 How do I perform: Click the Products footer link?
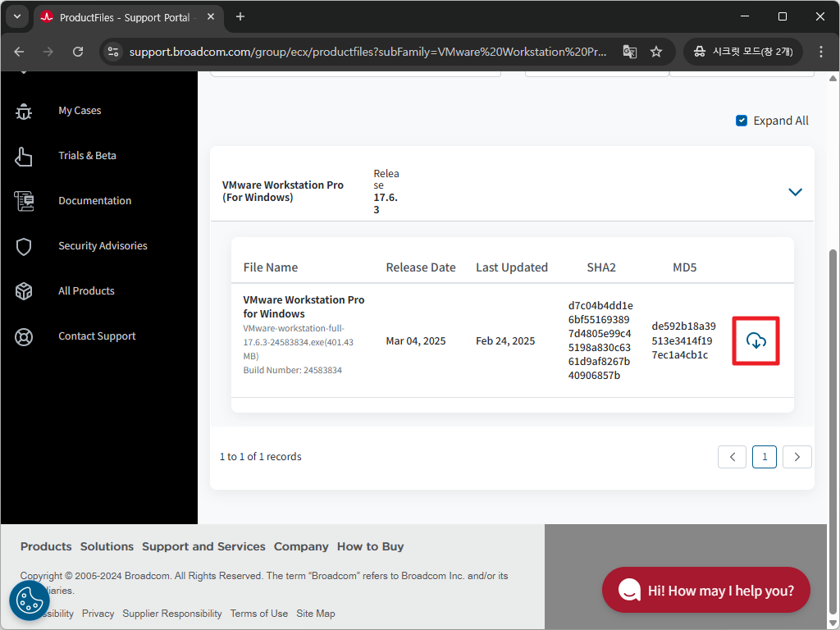pyautogui.click(x=46, y=546)
